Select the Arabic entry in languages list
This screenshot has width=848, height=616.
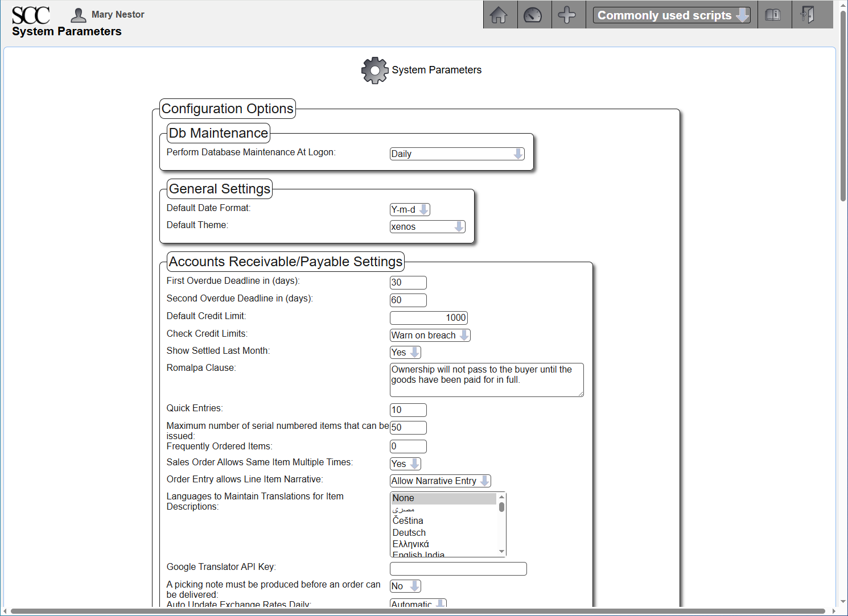click(444, 510)
